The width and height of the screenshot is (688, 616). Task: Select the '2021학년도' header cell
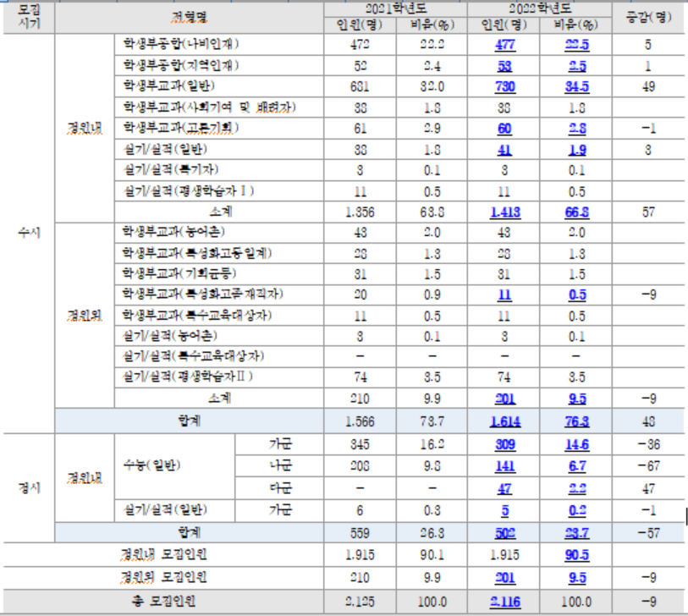(x=395, y=8)
